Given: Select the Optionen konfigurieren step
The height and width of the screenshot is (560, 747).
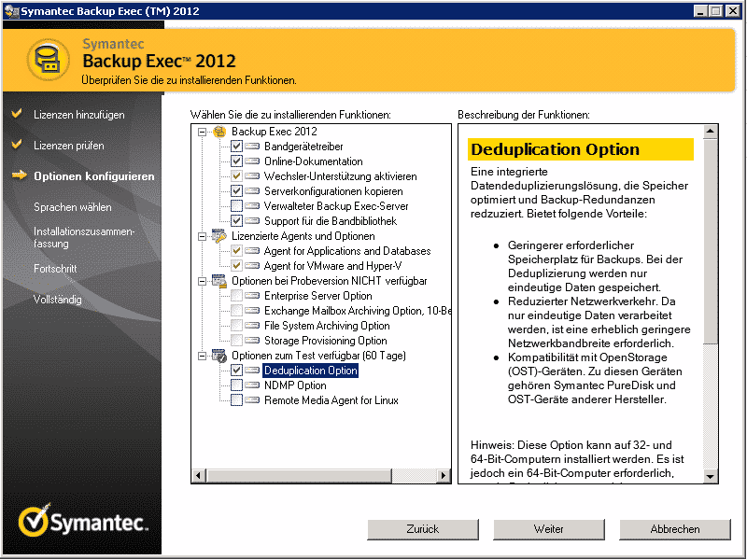Looking at the screenshot, I should [x=94, y=176].
